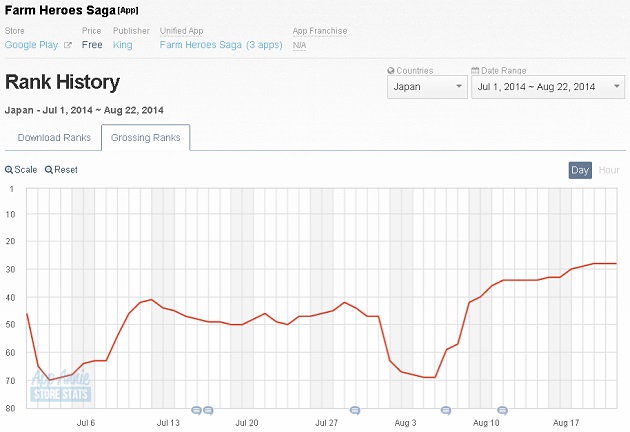Viewport: 630px width, 432px height.
Task: Switch to Hour view toggle
Action: pyautogui.click(x=609, y=170)
